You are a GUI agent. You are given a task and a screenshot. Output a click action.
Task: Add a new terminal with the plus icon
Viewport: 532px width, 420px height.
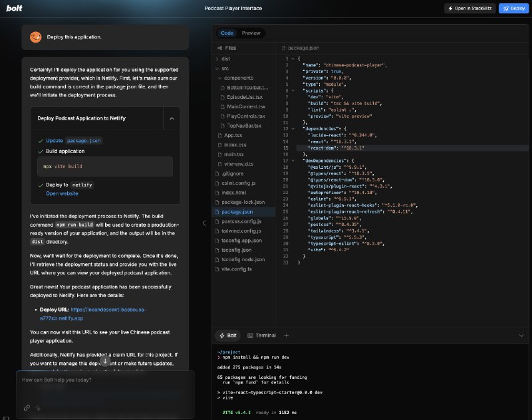coord(287,335)
